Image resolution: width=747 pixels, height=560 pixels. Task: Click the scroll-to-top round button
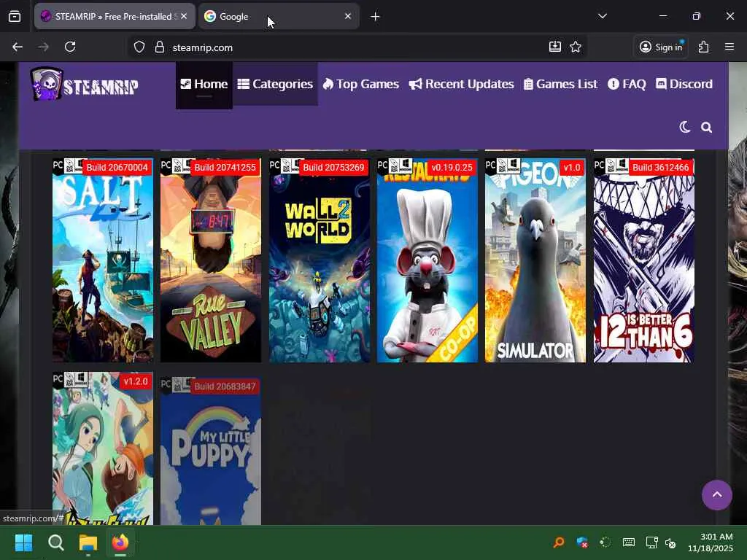pos(716,495)
